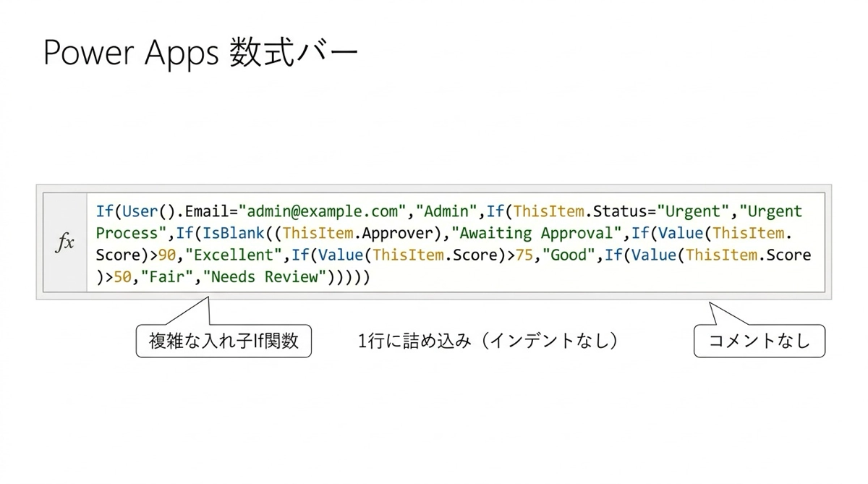Click the number 90 in the formula
Image resolution: width=868 pixels, height=484 pixels.
[x=168, y=255]
